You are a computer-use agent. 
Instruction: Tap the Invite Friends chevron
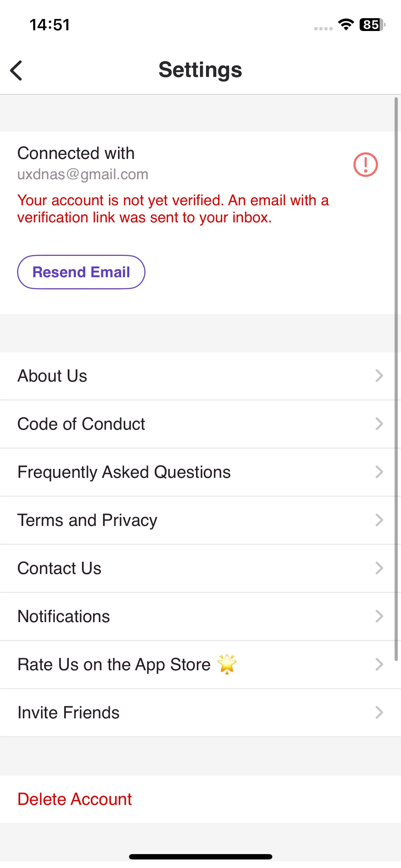tap(379, 713)
